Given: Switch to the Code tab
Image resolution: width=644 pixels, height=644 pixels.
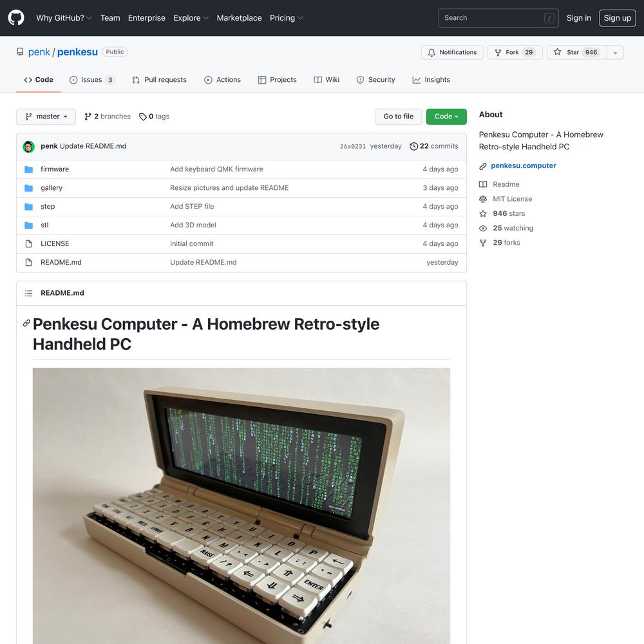Looking at the screenshot, I should click(x=39, y=80).
